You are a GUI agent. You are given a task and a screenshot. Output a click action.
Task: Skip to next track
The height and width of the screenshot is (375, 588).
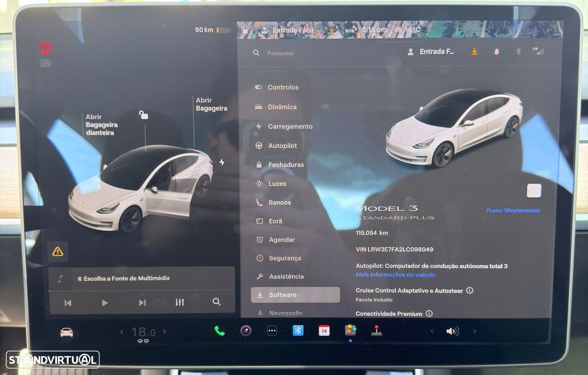coord(142,302)
